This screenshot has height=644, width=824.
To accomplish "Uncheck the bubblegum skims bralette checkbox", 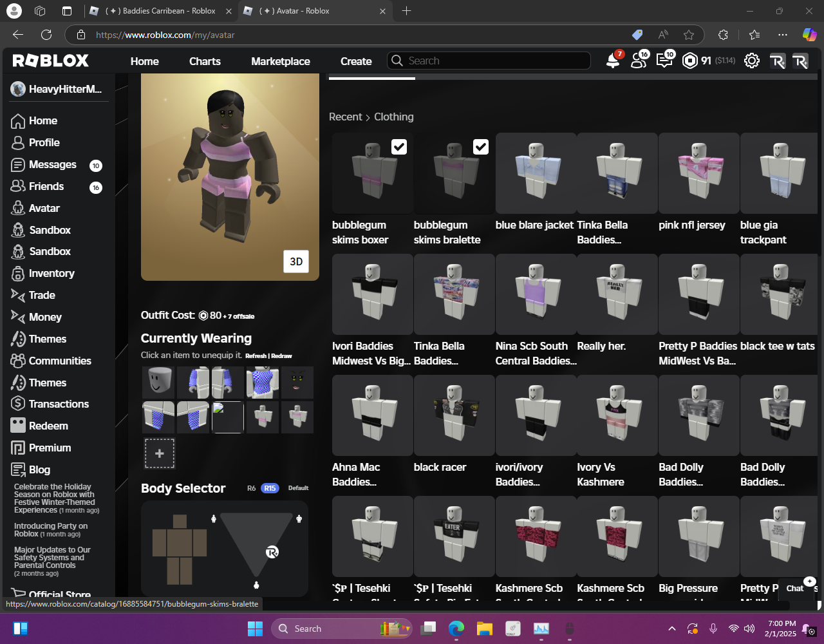I will pos(481,147).
